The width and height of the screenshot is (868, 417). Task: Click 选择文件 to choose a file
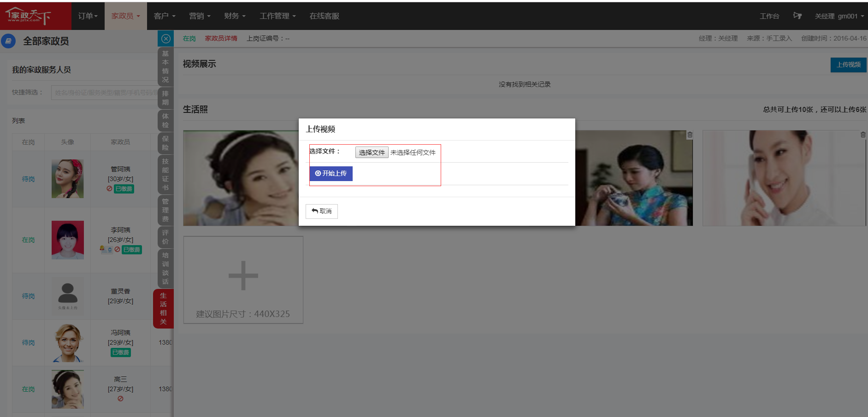pos(372,153)
